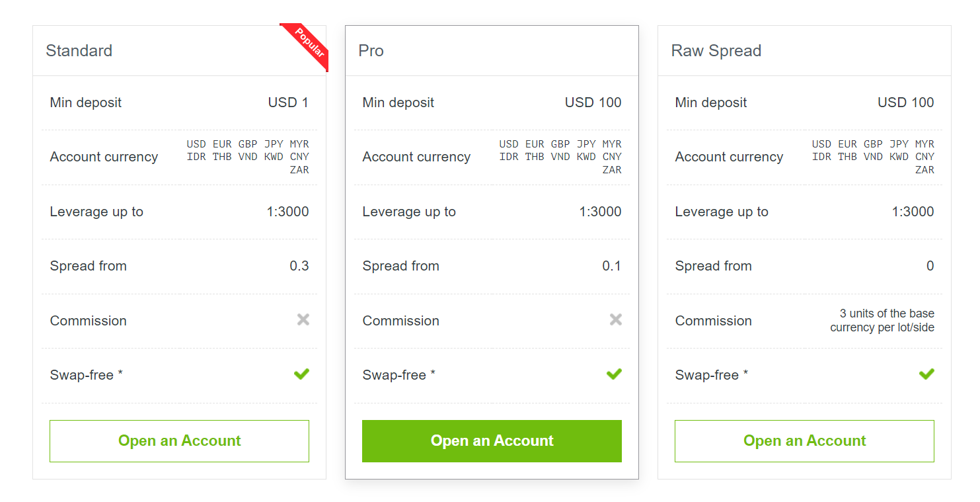Open an Account for the Raw Spread plan
Viewport: 980px width, 502px height.
click(x=804, y=441)
